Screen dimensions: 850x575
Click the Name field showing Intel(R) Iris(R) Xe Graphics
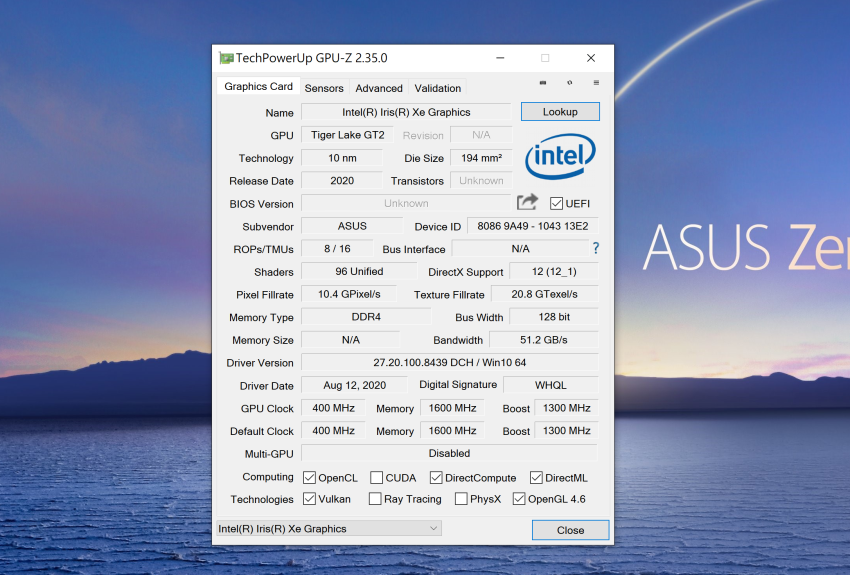click(406, 112)
